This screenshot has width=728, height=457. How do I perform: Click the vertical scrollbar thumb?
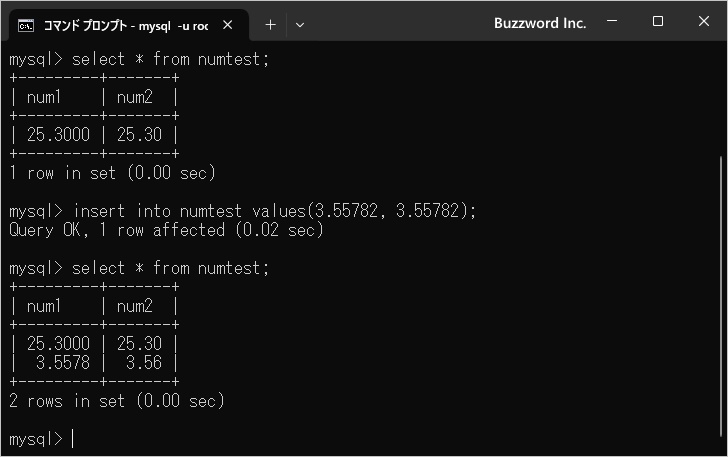[722, 300]
